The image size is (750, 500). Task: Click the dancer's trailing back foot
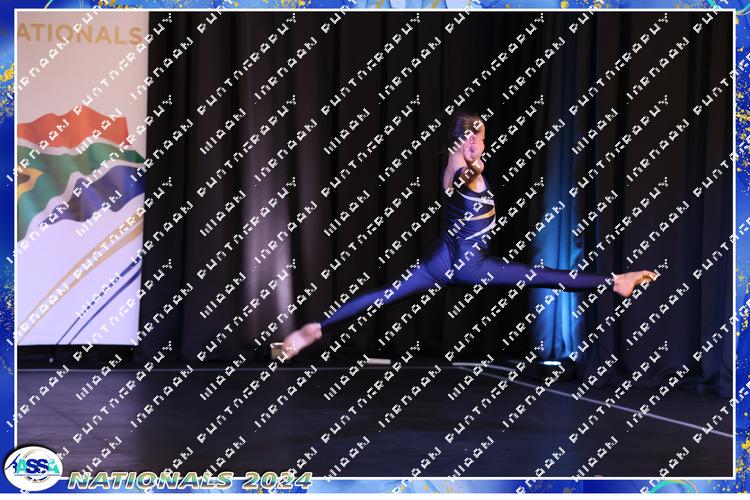click(301, 339)
